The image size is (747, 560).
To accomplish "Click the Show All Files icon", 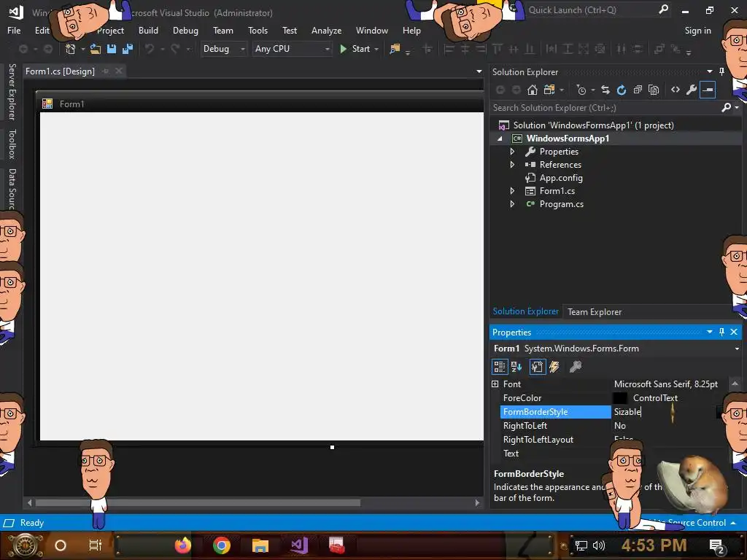I will [x=654, y=90].
